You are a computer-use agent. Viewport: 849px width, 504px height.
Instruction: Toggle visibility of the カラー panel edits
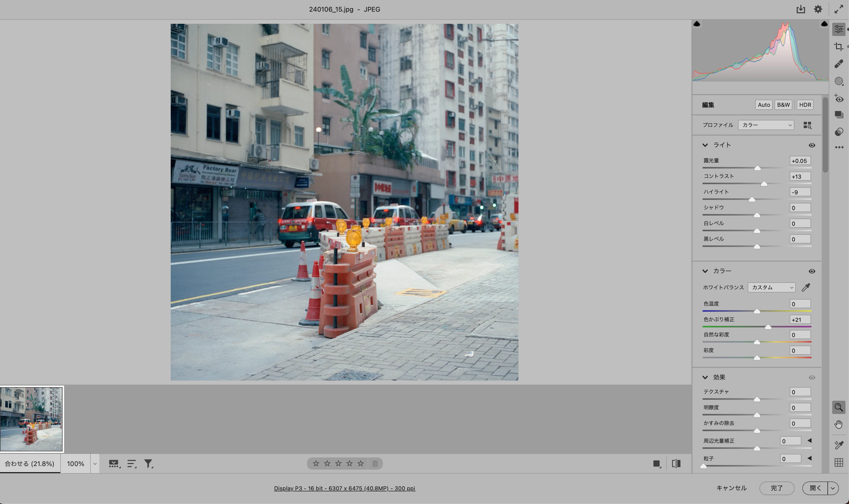[812, 271]
